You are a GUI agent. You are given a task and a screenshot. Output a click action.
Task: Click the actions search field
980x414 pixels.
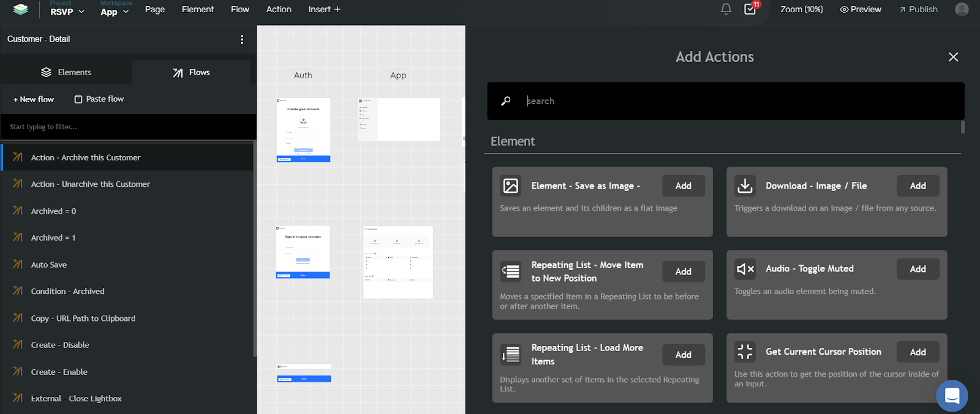pos(735,101)
